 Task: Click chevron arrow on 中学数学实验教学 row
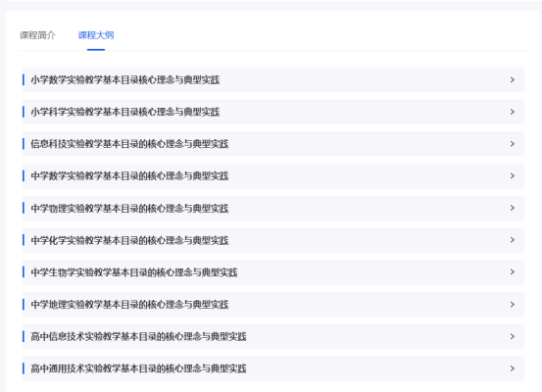513,176
